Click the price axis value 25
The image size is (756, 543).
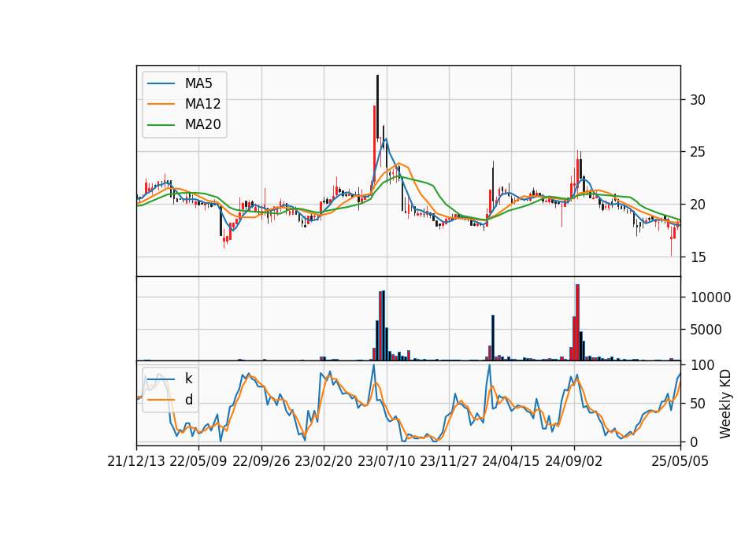click(x=698, y=152)
